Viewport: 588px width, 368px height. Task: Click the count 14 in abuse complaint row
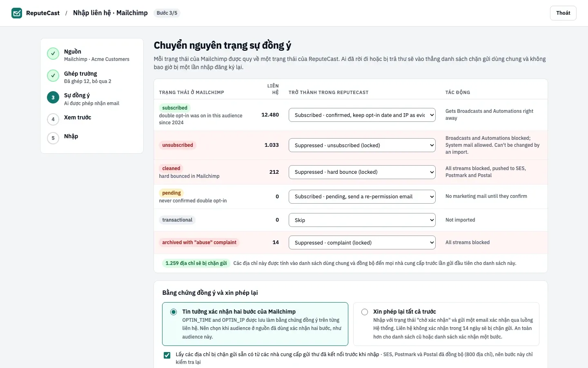(276, 242)
